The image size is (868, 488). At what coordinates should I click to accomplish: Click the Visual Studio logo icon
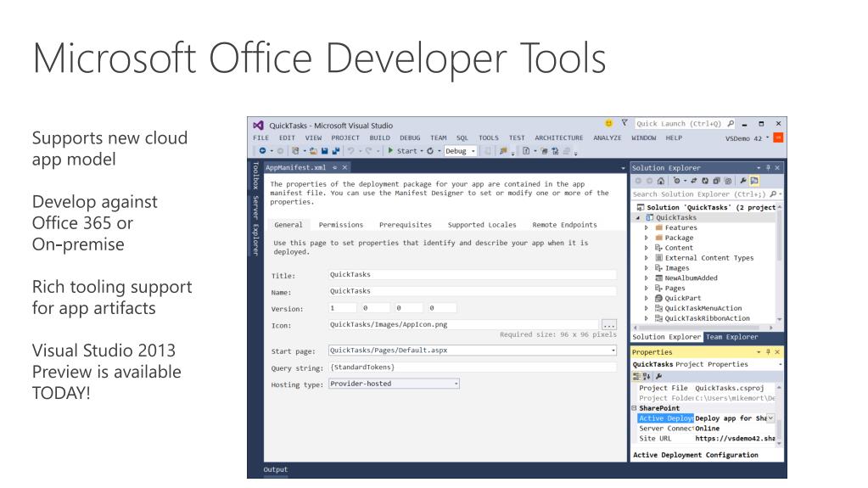pyautogui.click(x=258, y=126)
